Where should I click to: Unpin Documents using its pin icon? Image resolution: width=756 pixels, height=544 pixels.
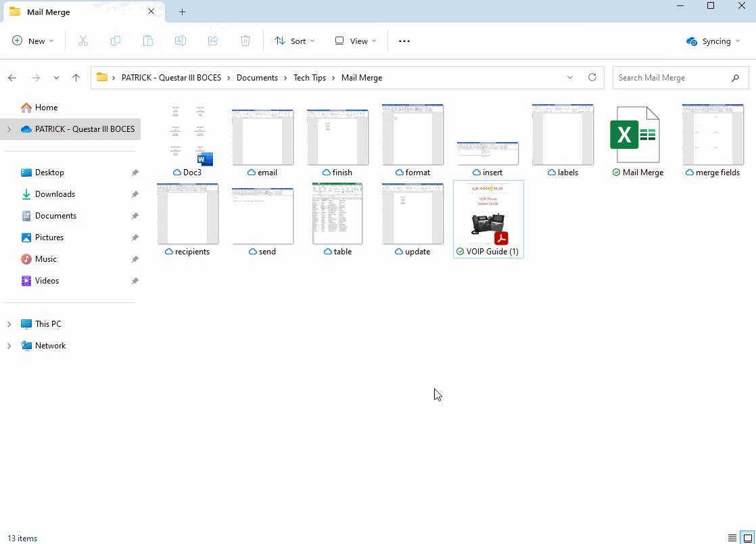tap(135, 216)
